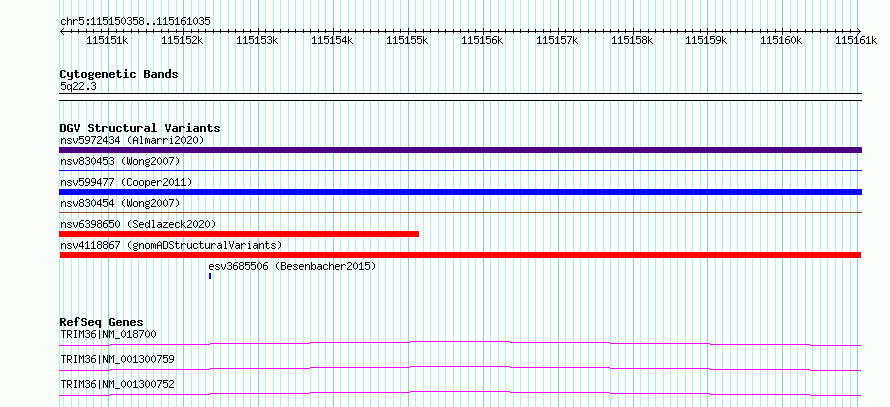
Task: Click the Cytogenetic Bands track title
Action: (119, 74)
